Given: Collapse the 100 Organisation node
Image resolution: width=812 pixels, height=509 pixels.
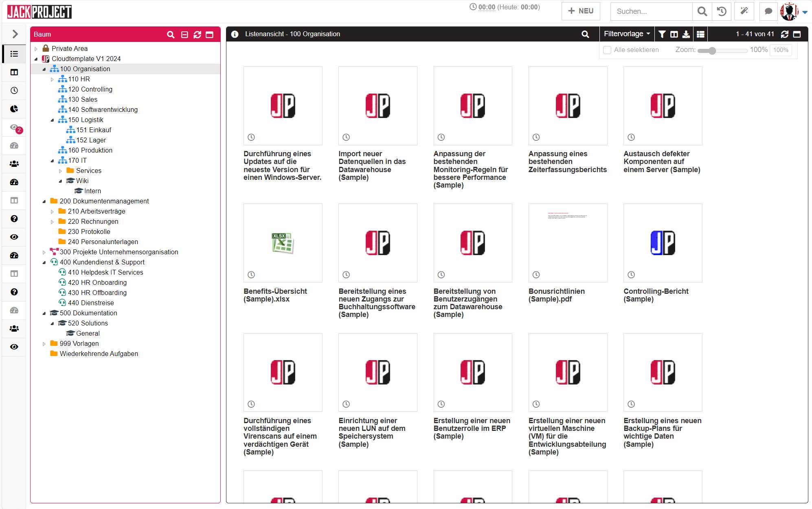Looking at the screenshot, I should point(44,69).
